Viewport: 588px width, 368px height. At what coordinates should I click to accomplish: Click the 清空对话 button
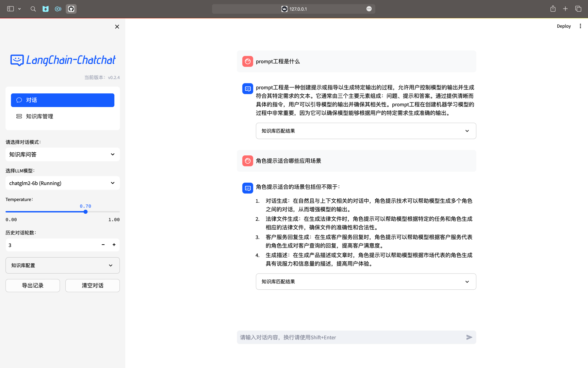[93, 286]
